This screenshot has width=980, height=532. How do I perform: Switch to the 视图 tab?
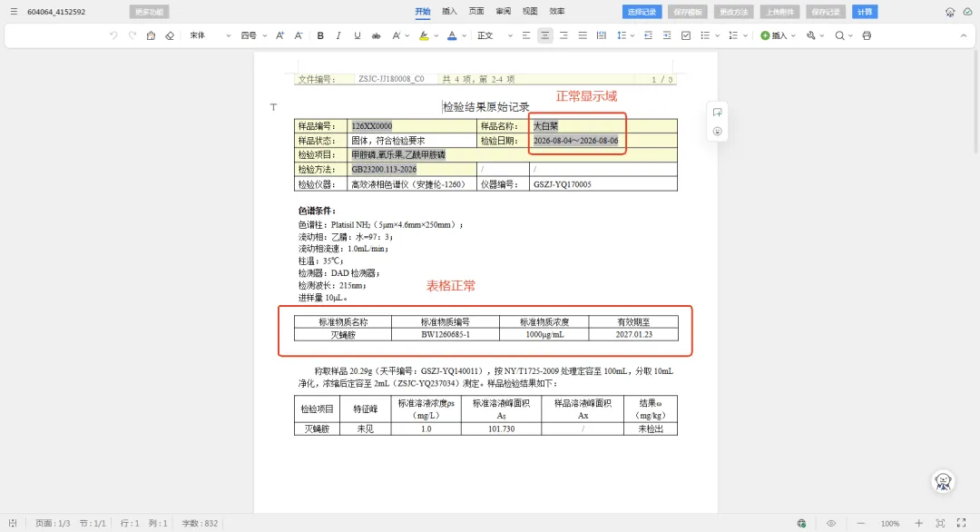pyautogui.click(x=530, y=11)
